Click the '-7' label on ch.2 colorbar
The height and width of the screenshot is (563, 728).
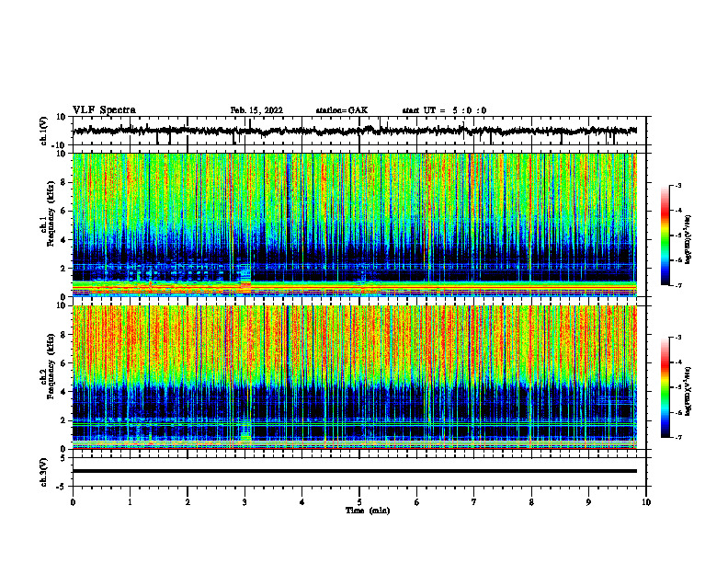click(677, 438)
